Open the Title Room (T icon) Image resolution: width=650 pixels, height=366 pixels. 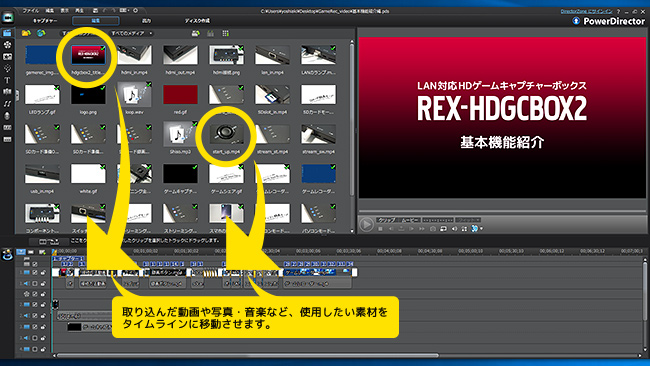[x=7, y=80]
